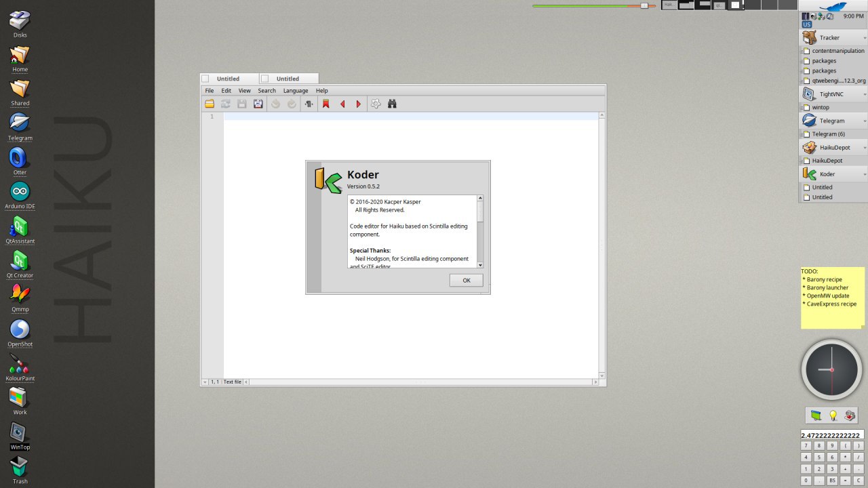868x488 pixels.
Task: Open the Edit menu in Koder
Action: (226, 90)
